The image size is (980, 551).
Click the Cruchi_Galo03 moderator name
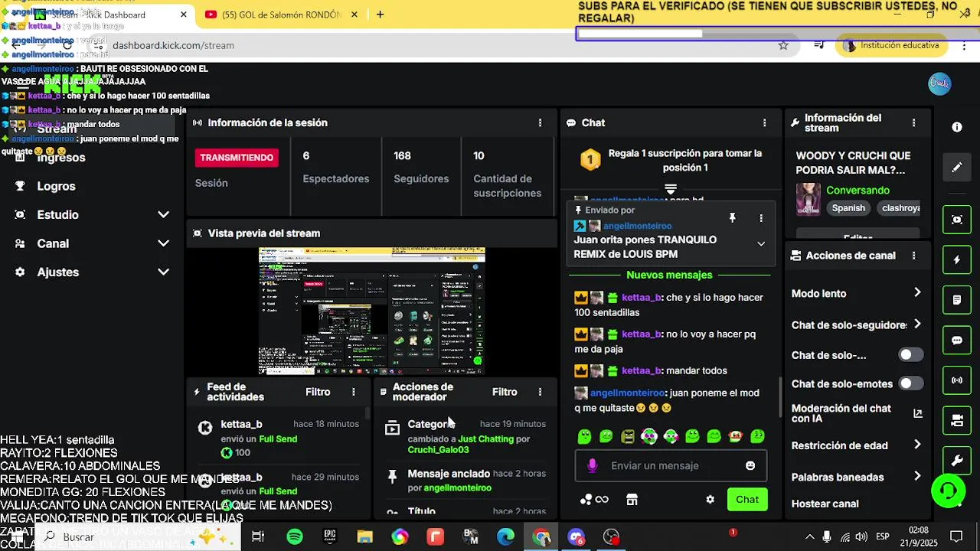438,450
